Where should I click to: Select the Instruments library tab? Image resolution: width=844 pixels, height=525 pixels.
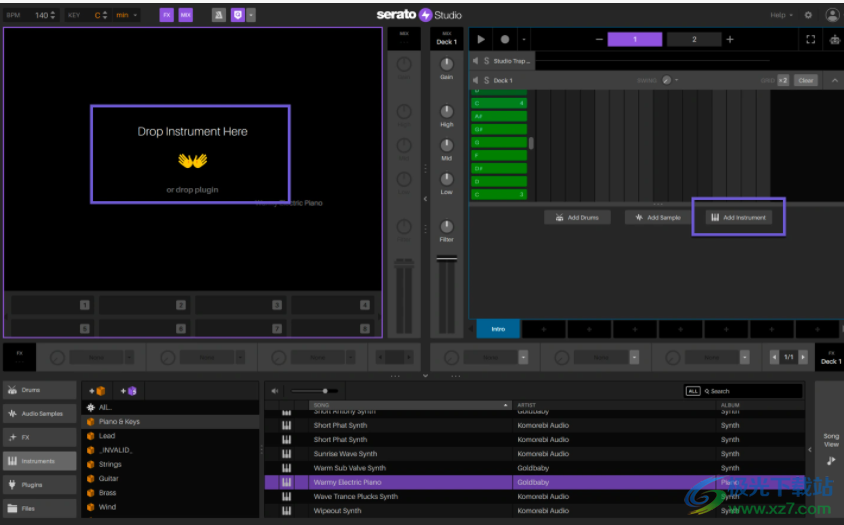(40, 461)
